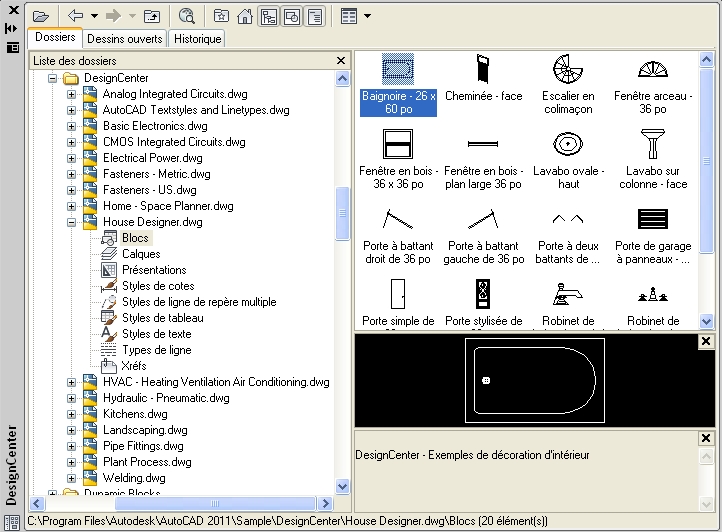
Task: Click the block list scroll down arrow
Action: coord(707,321)
